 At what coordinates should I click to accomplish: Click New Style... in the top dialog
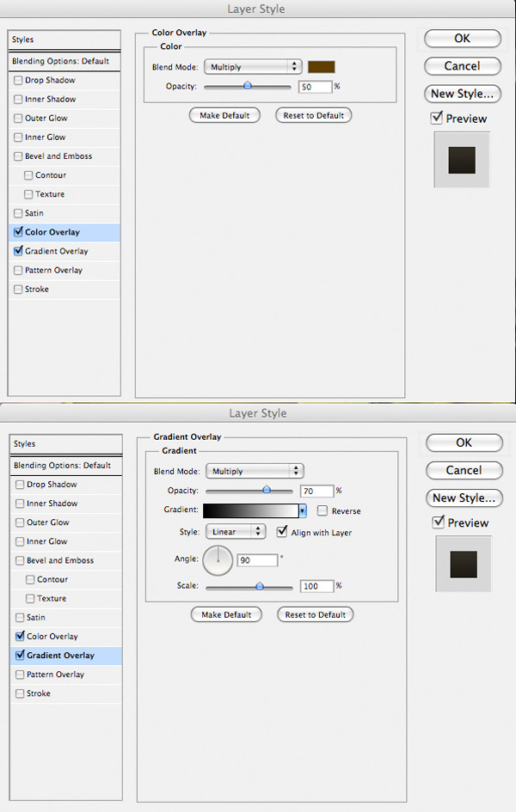tap(462, 94)
